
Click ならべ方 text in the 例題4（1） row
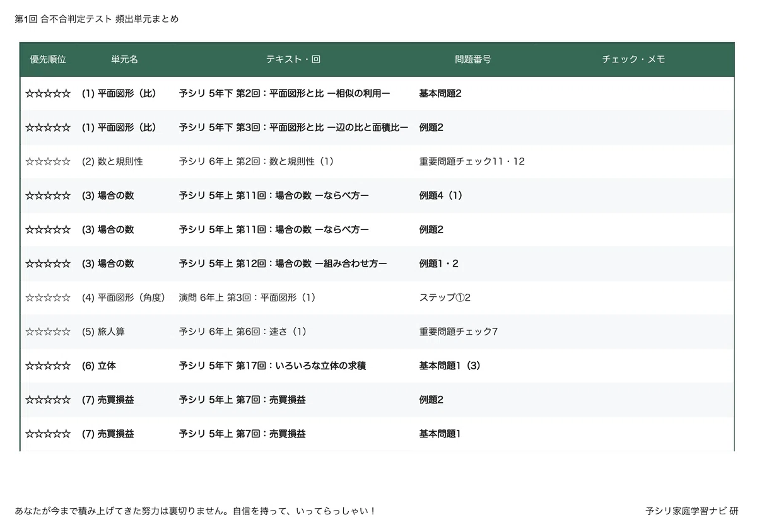click(x=341, y=195)
